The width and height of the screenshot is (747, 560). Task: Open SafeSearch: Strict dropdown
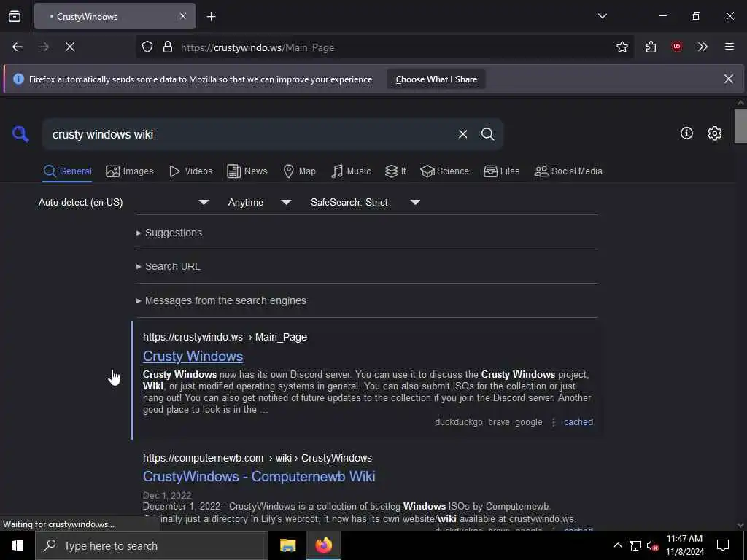[365, 203]
